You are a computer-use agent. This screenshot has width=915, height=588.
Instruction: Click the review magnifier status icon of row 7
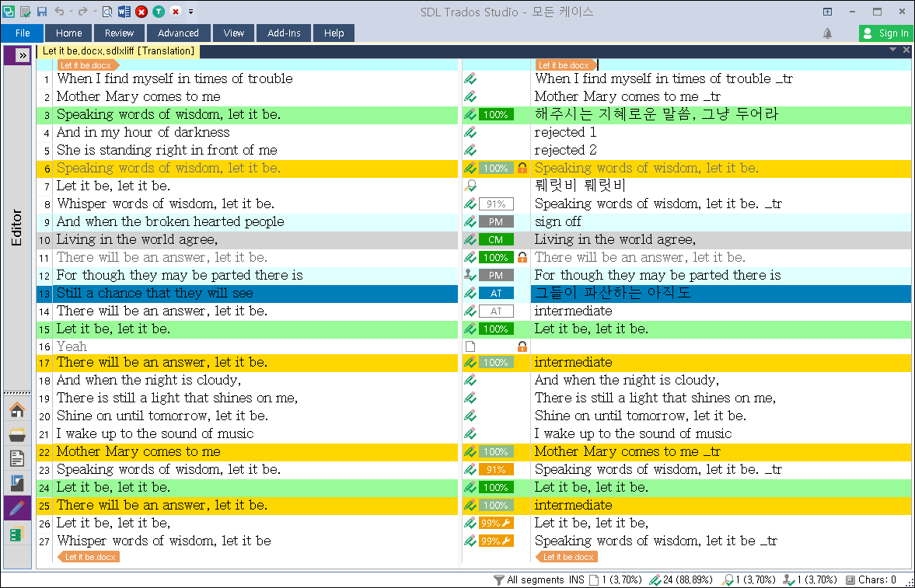click(x=470, y=186)
